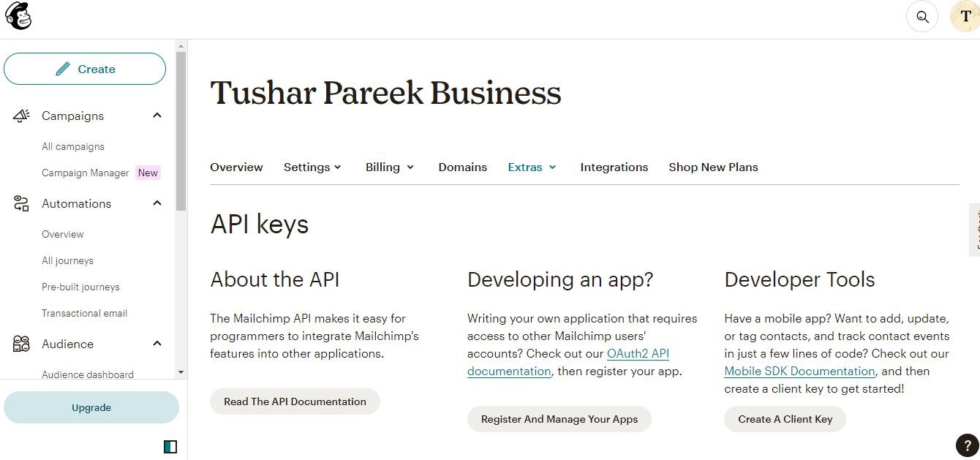This screenshot has width=980, height=460.
Task: Collapse the Audience section chevron
Action: pos(157,344)
